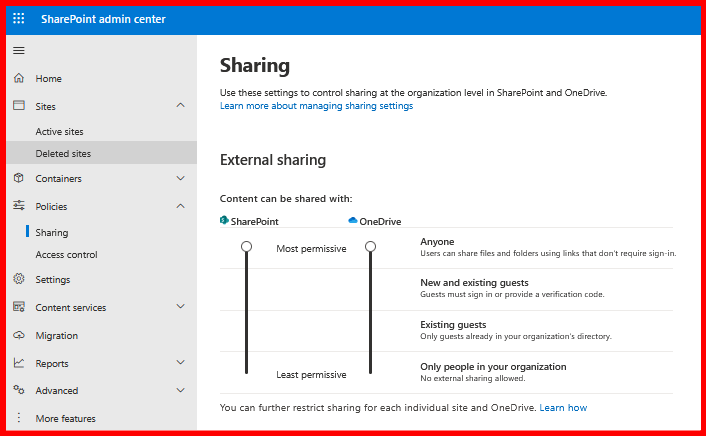706x436 pixels.
Task: Open More features in the sidebar
Action: [65, 418]
